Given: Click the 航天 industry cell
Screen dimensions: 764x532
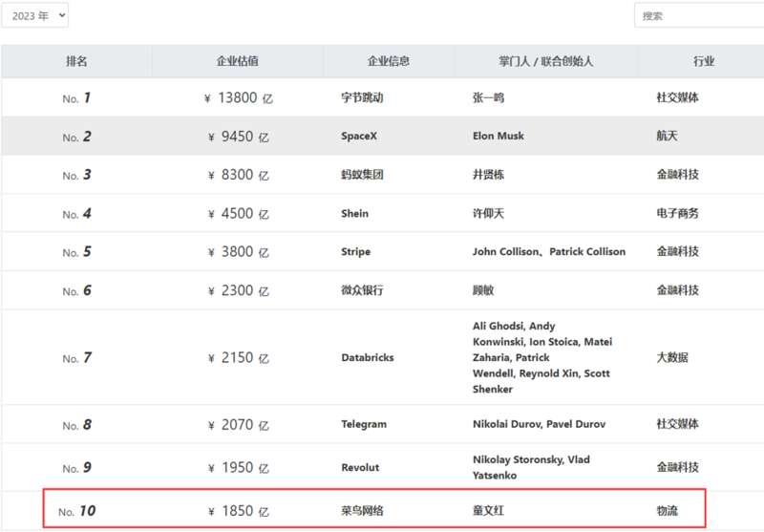Looking at the screenshot, I should coord(667,136).
